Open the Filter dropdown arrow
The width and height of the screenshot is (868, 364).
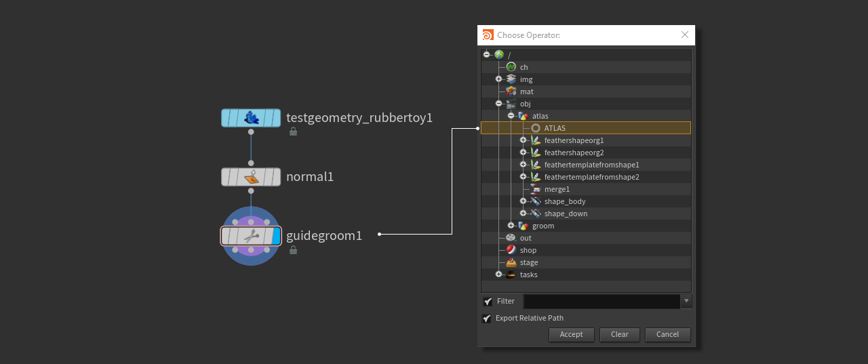click(687, 302)
